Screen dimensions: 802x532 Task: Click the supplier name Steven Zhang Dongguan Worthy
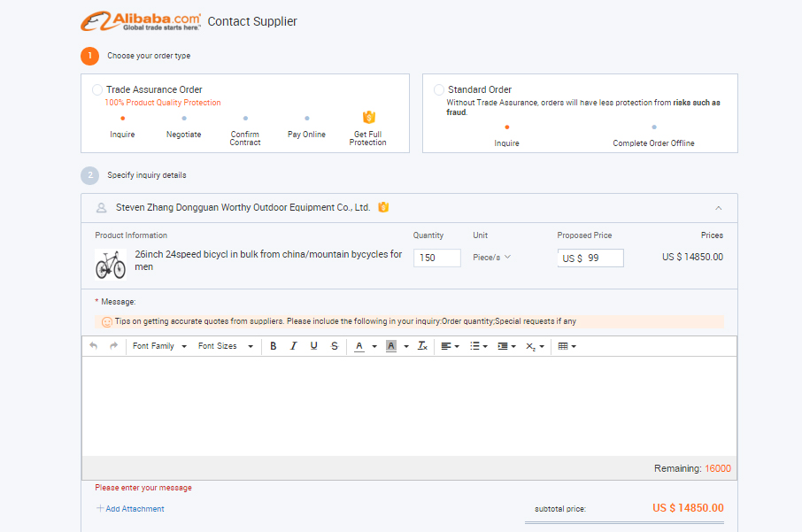pos(243,207)
